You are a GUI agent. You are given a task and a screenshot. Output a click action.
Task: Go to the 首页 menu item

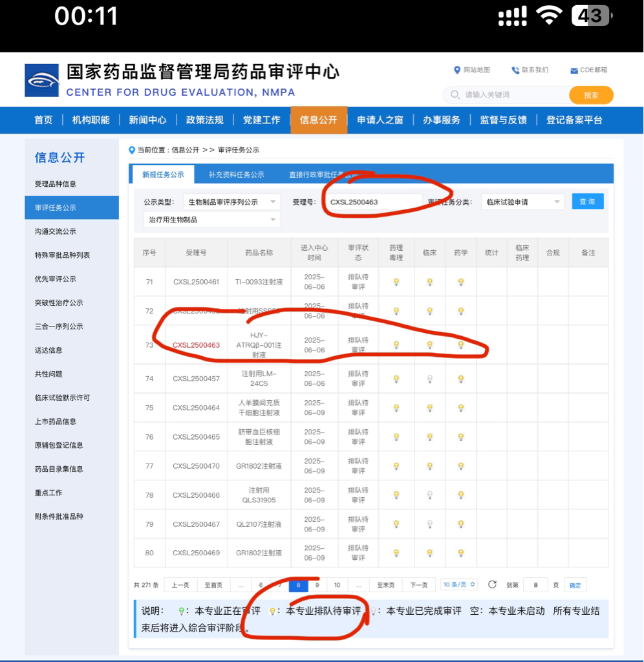pyautogui.click(x=43, y=120)
